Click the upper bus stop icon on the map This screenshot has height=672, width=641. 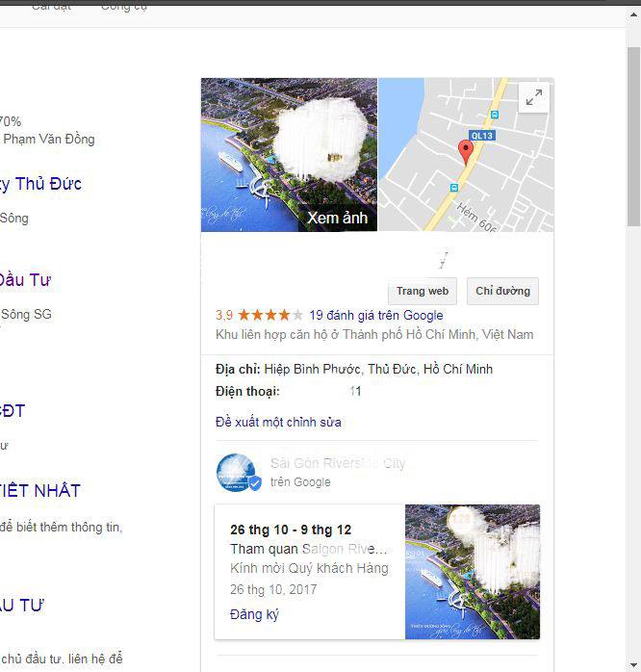[495, 115]
